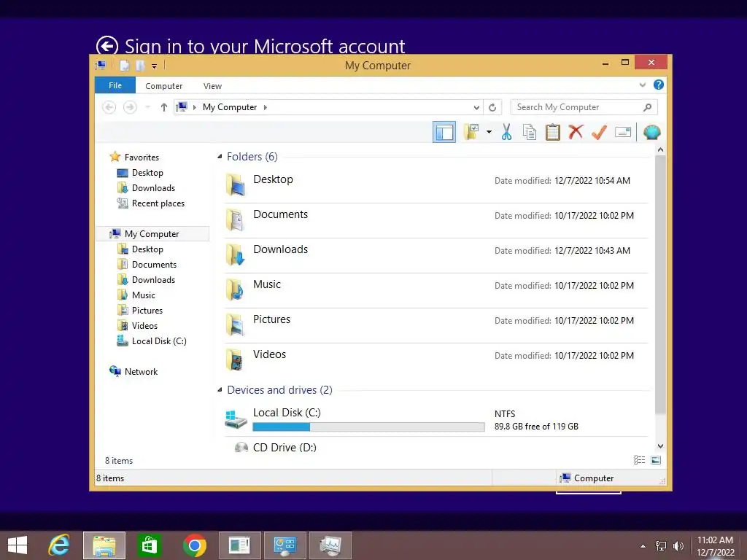Select the Downloads folder in main list
The height and width of the screenshot is (560, 747).
pyautogui.click(x=436, y=256)
